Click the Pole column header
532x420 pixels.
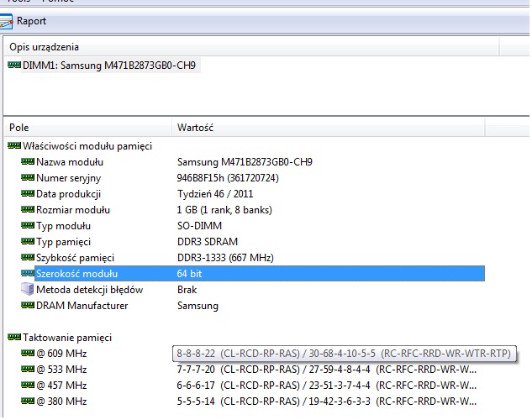[19, 128]
